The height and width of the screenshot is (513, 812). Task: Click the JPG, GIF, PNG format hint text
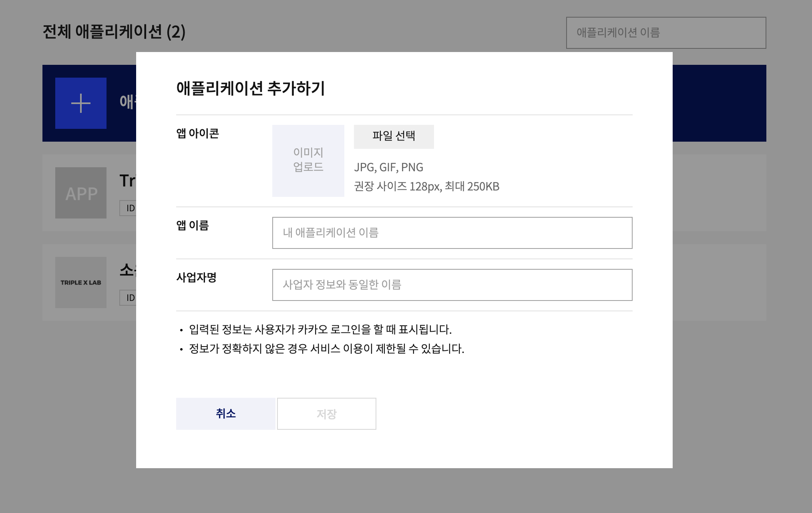tap(388, 167)
